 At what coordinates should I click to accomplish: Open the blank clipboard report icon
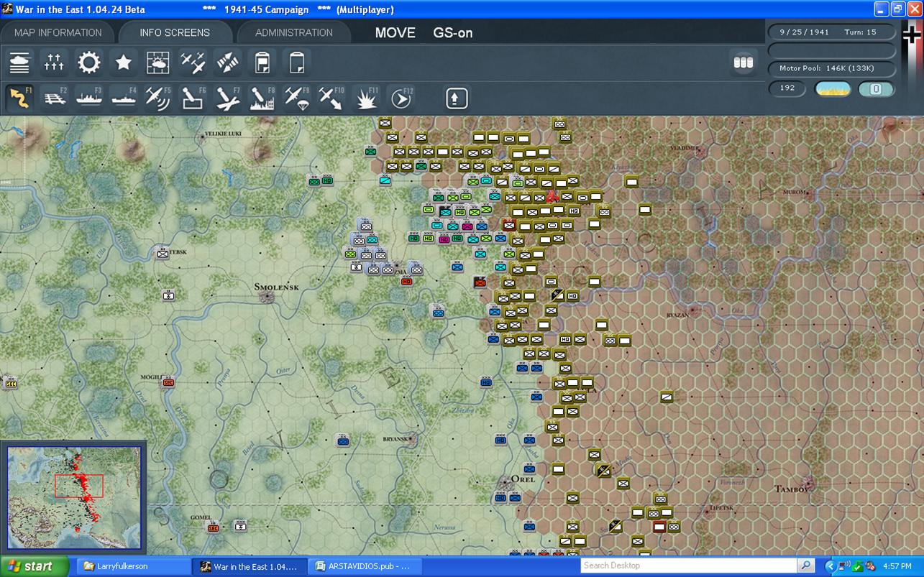coord(297,63)
